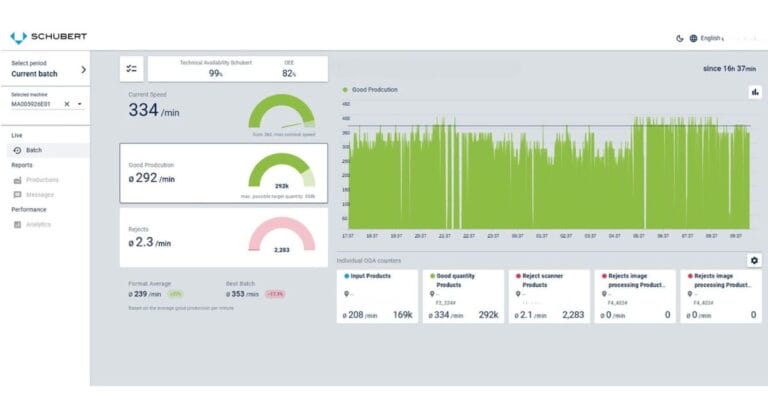The height and width of the screenshot is (416, 768).
Task: Clear the selected machine with the X
Action: click(67, 103)
